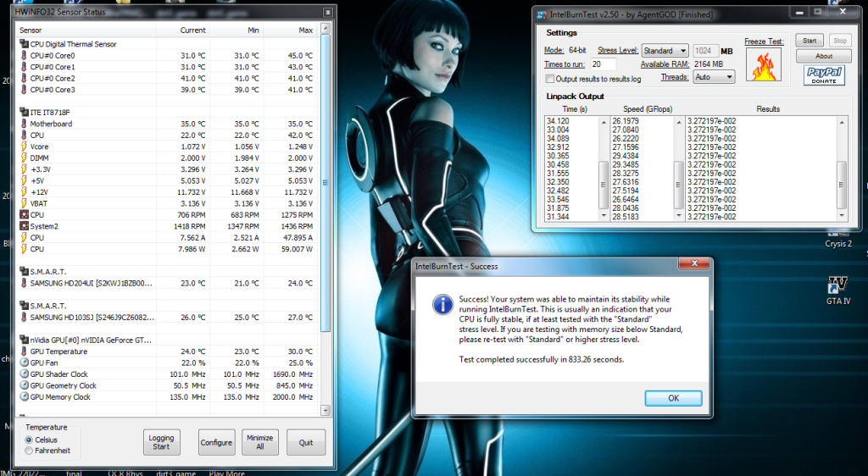Click the Max column header in HWiNFO

point(306,30)
